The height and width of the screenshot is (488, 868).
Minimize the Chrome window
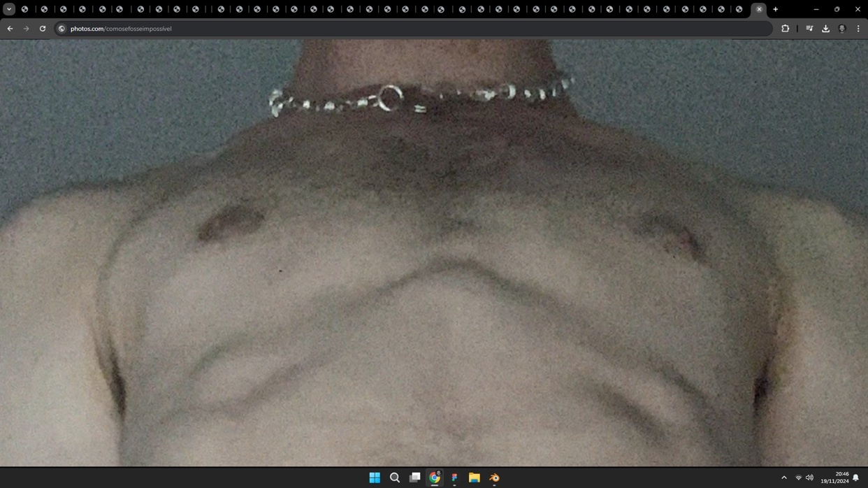point(816,9)
